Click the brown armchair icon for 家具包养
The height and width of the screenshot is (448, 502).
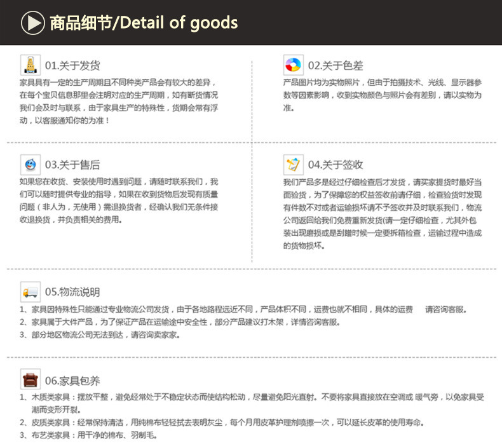coord(31,379)
